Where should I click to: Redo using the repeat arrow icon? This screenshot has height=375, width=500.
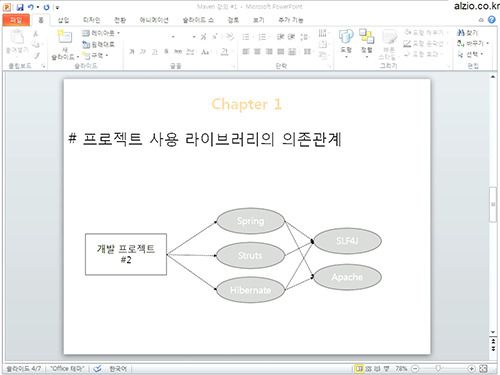click(x=46, y=7)
